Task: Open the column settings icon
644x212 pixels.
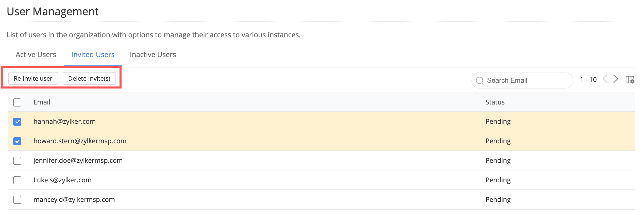Action: point(630,80)
